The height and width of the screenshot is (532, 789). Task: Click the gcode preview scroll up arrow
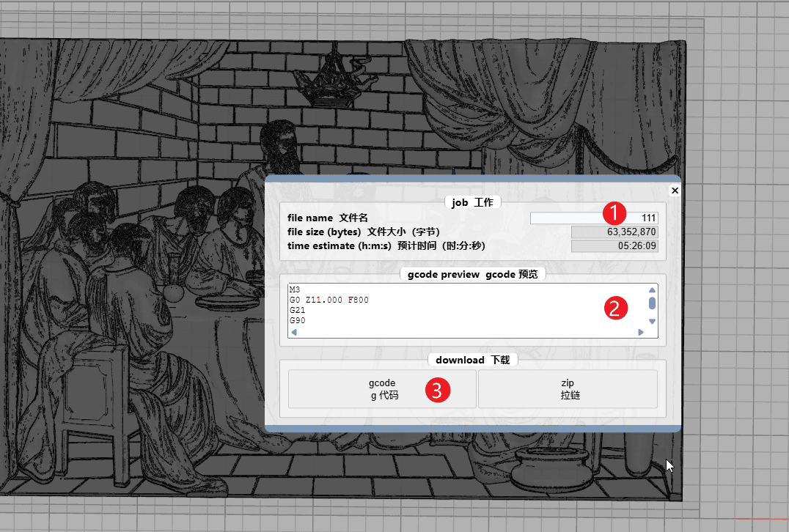652,289
